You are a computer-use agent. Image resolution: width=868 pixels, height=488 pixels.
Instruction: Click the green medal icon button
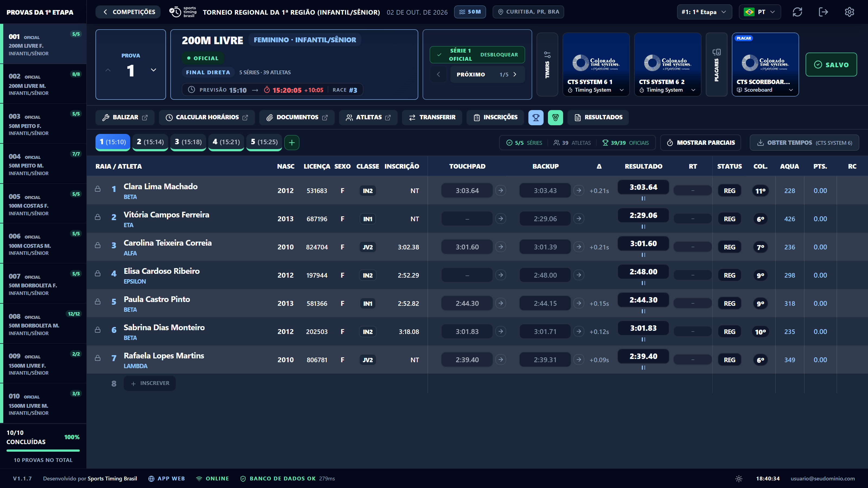tap(555, 118)
